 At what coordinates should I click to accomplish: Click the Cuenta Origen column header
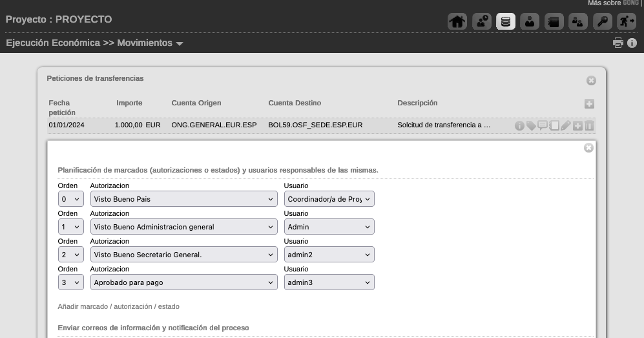tap(196, 103)
